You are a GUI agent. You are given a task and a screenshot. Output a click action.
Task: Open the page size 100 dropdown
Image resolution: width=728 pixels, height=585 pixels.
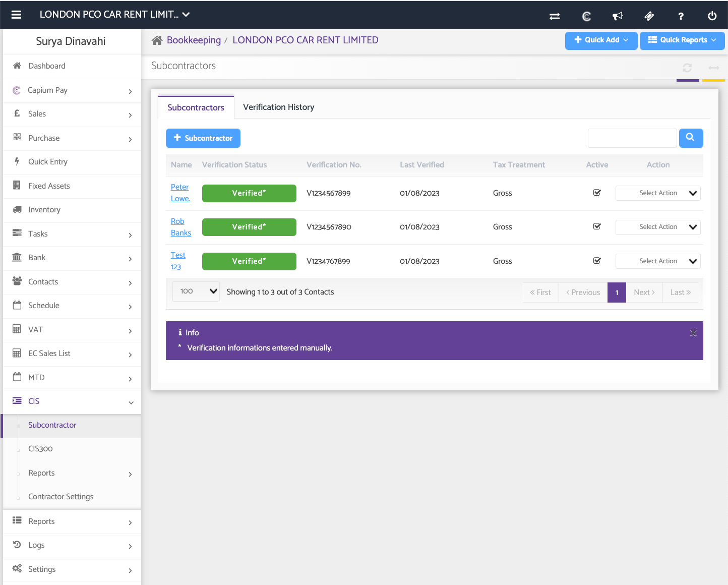(196, 291)
